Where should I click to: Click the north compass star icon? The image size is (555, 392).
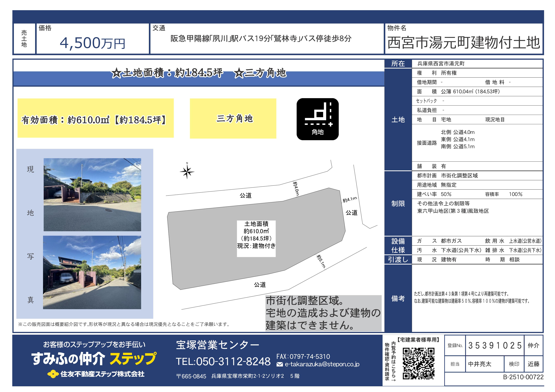[187, 172]
